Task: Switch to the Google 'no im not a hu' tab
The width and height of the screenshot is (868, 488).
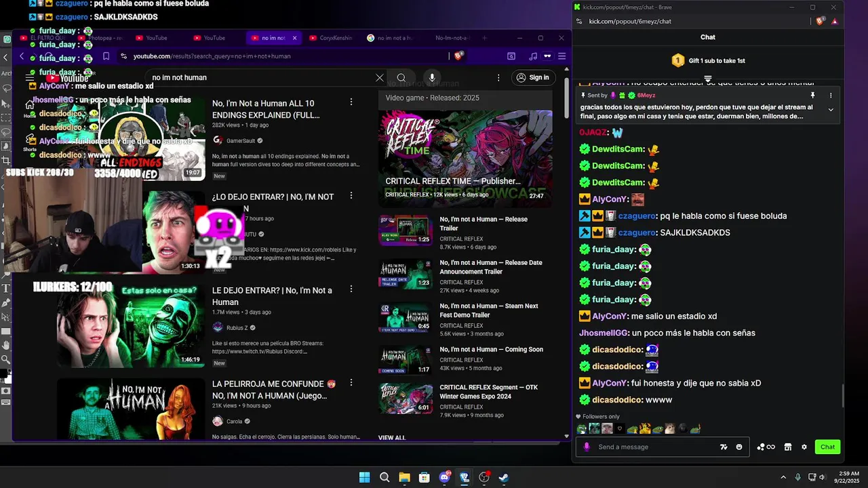Action: coord(390,38)
